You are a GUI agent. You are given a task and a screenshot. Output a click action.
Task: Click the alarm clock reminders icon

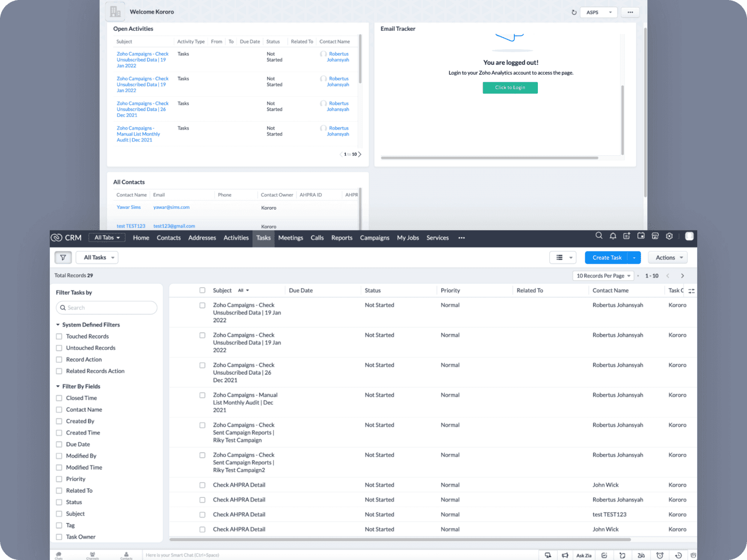(x=660, y=556)
